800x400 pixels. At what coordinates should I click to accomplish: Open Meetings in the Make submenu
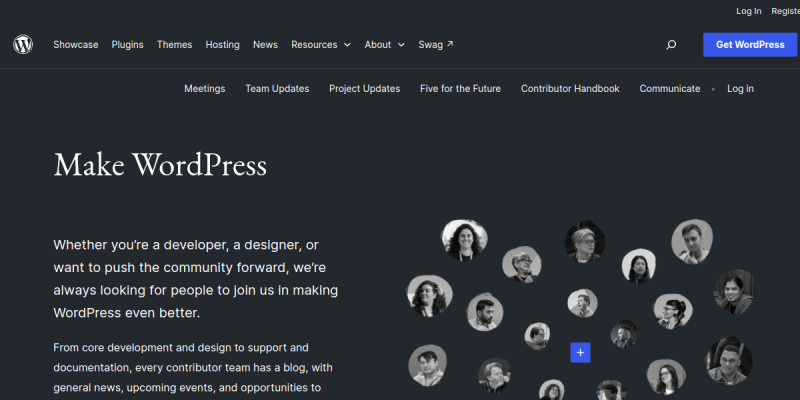click(205, 89)
